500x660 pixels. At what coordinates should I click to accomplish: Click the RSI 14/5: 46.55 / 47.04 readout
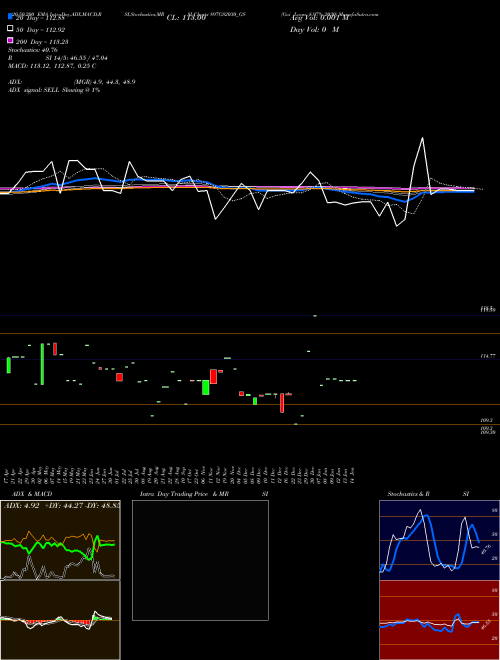(x=58, y=58)
